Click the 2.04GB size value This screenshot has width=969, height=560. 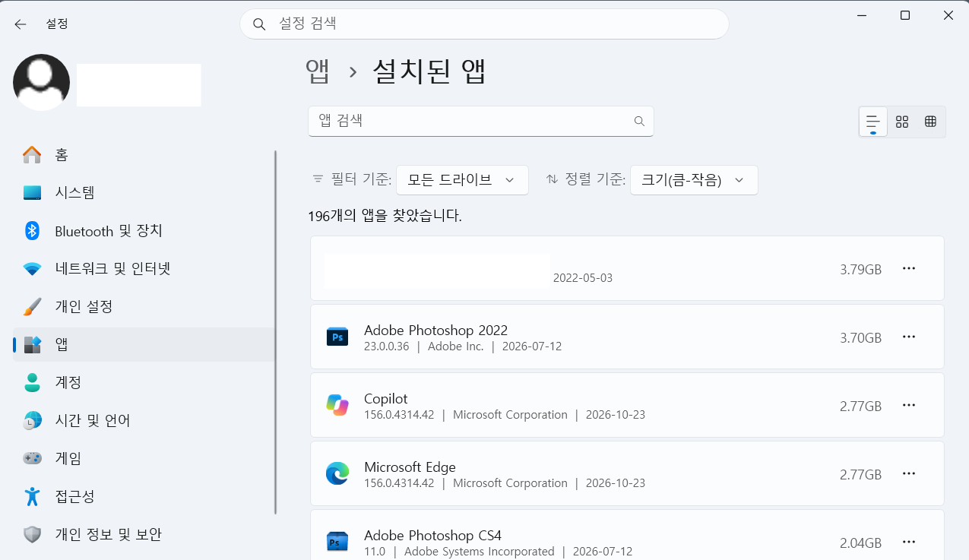tap(860, 543)
